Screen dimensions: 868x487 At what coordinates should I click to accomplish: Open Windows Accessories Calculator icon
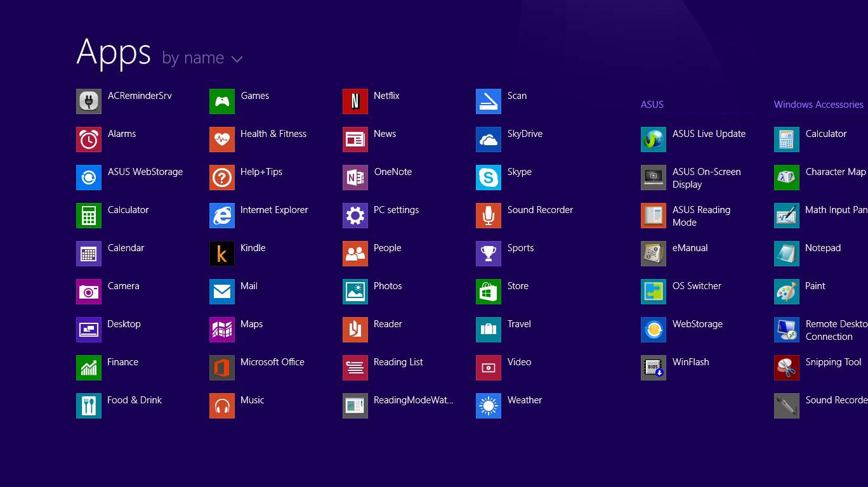787,140
